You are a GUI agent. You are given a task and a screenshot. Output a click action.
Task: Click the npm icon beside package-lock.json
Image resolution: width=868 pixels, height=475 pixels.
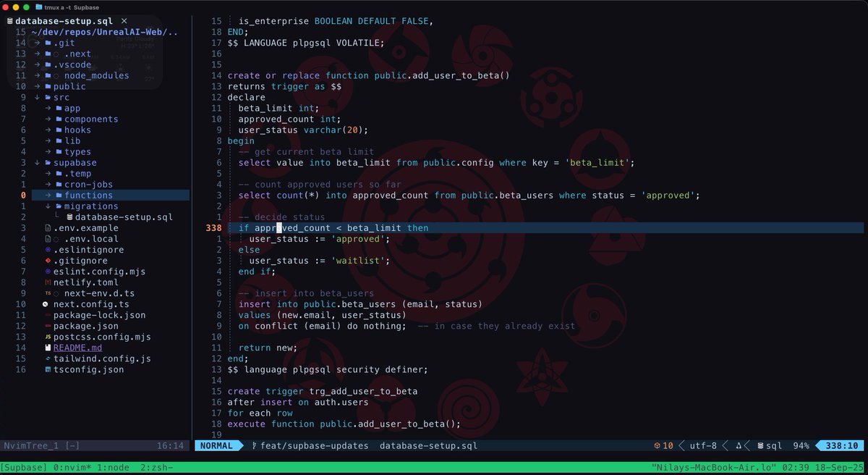(48, 315)
